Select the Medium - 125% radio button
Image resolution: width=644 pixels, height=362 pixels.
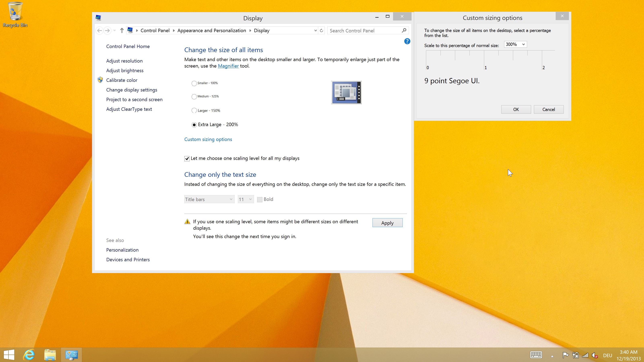coord(194,97)
